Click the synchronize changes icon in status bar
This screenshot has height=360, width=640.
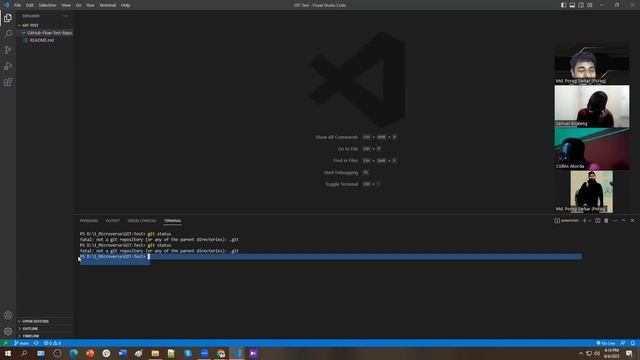click(36, 343)
